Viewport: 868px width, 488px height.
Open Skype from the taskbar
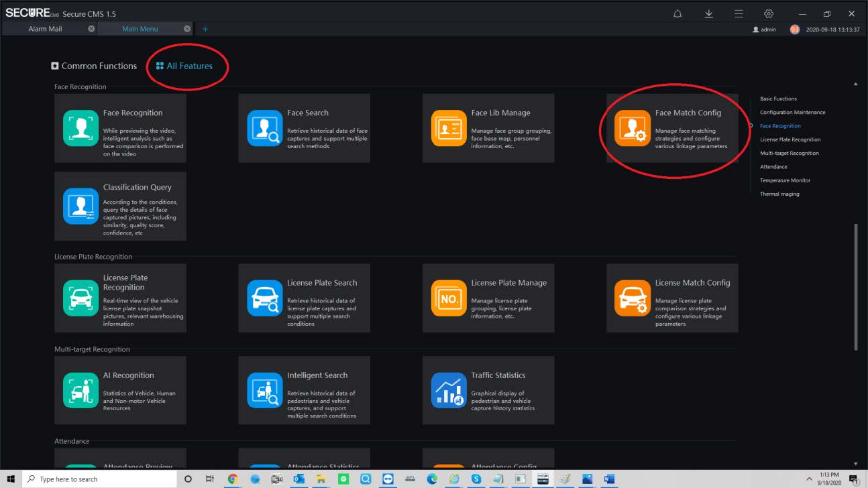point(476,479)
